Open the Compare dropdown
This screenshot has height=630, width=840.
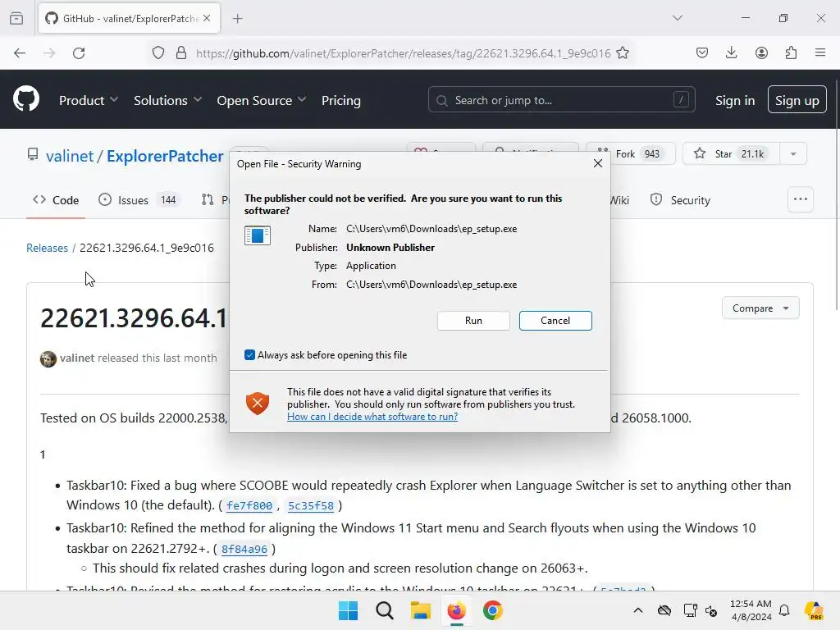pyautogui.click(x=760, y=308)
